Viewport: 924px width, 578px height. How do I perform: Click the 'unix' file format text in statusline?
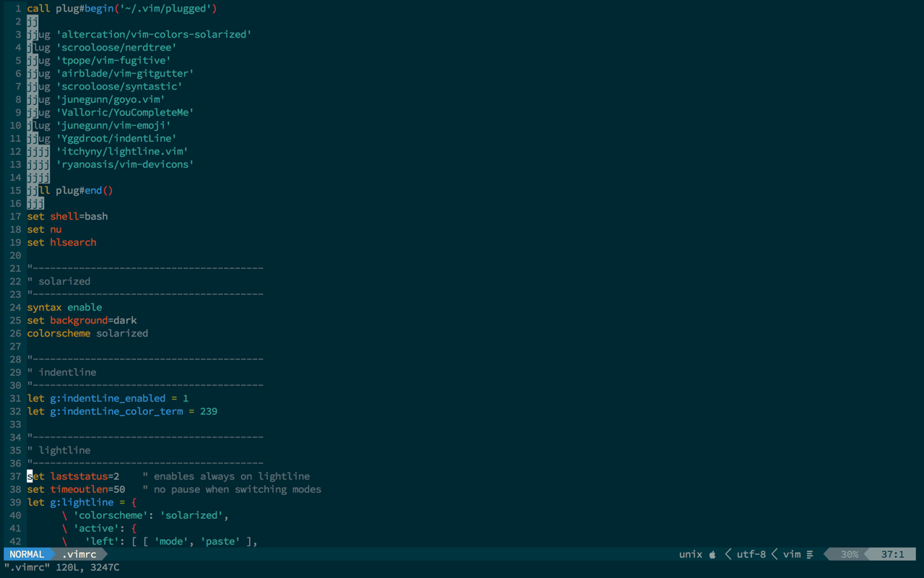click(x=691, y=554)
